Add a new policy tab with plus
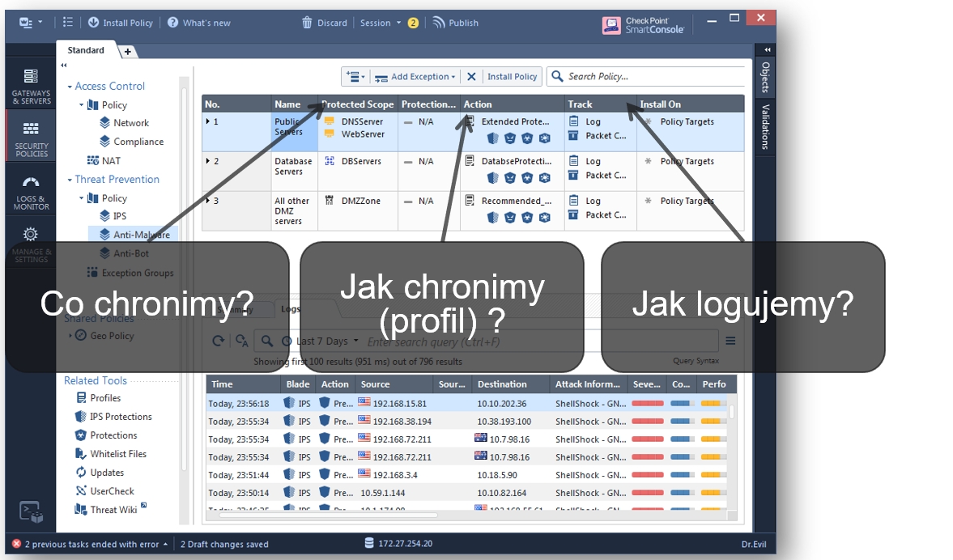 tap(128, 52)
